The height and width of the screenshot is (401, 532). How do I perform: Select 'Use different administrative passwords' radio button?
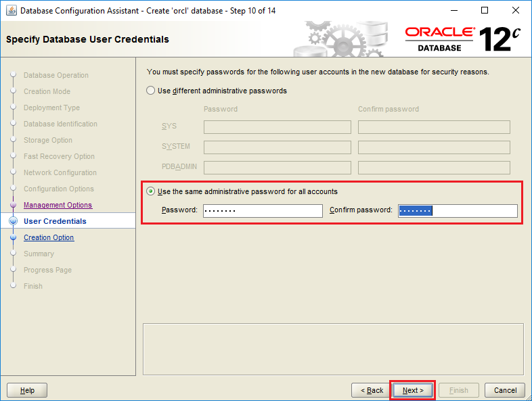tap(151, 91)
